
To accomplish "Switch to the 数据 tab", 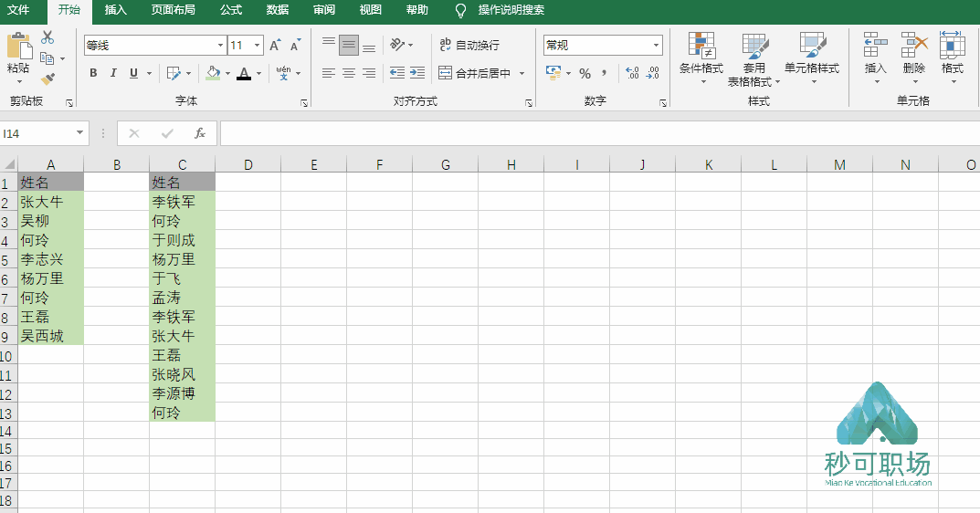I will point(278,10).
